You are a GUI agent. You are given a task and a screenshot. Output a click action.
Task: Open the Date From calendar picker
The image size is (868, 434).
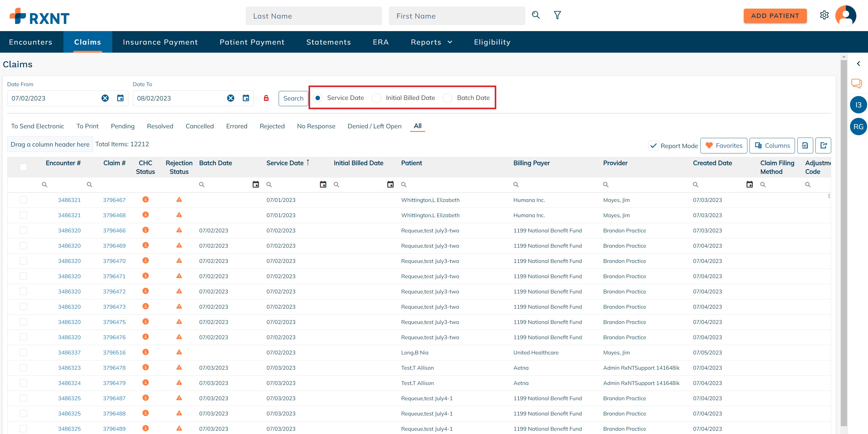coord(120,98)
